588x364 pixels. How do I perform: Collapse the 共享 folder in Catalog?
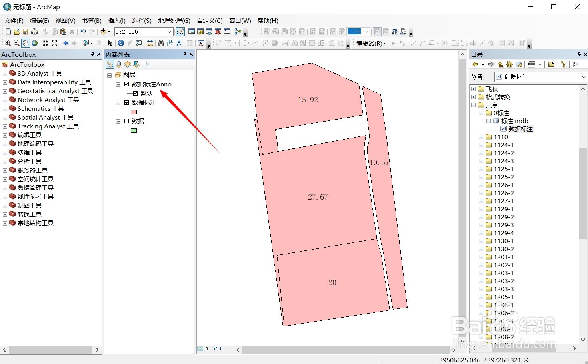point(474,105)
